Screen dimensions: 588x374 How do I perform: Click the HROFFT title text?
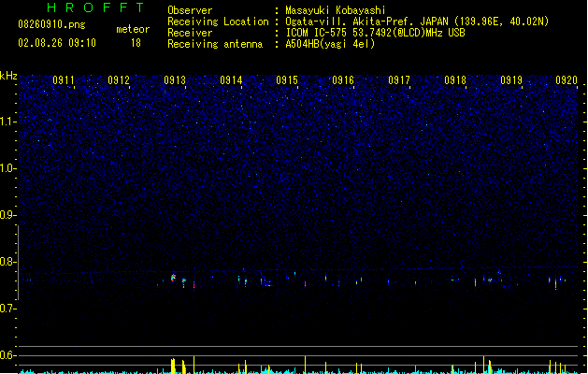click(95, 7)
